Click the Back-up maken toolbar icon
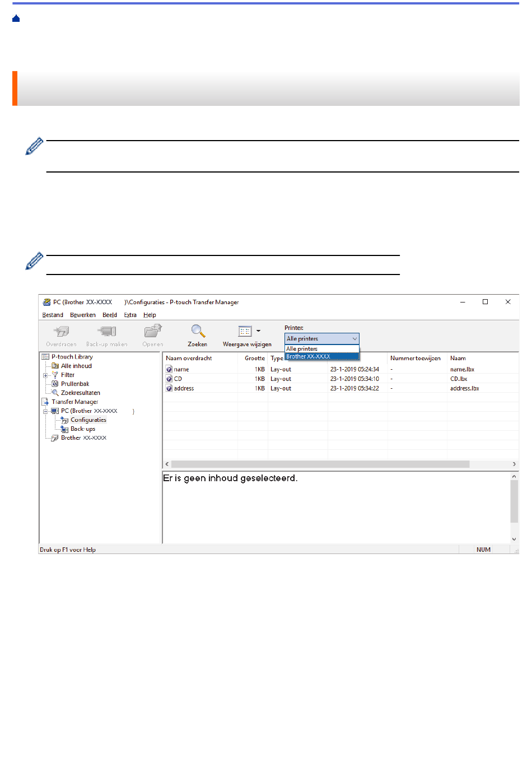This screenshot has width=532, height=777. [x=106, y=331]
